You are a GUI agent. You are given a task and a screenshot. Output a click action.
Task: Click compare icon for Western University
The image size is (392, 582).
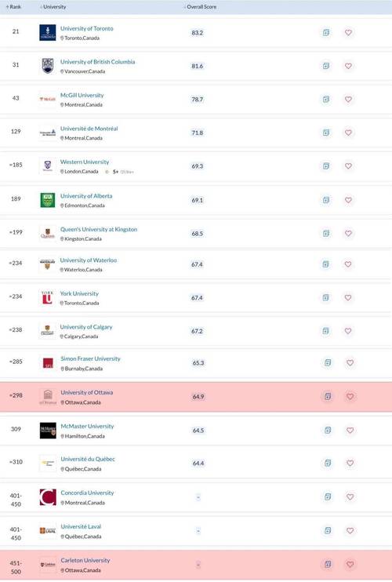pos(326,166)
